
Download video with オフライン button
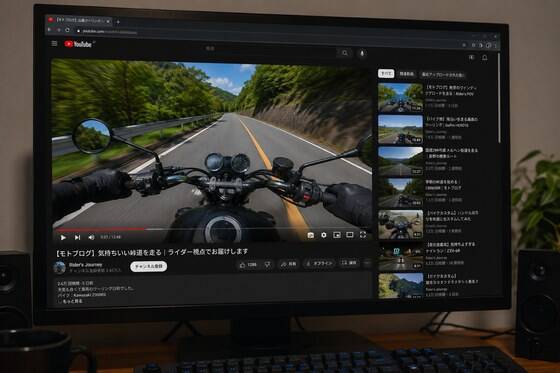tap(320, 263)
